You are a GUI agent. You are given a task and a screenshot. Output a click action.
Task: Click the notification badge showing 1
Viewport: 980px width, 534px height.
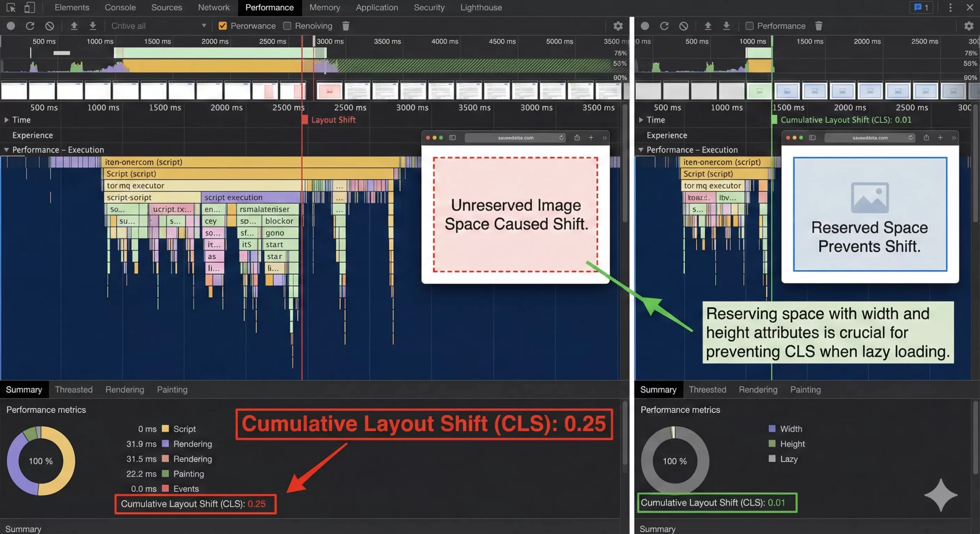click(922, 7)
